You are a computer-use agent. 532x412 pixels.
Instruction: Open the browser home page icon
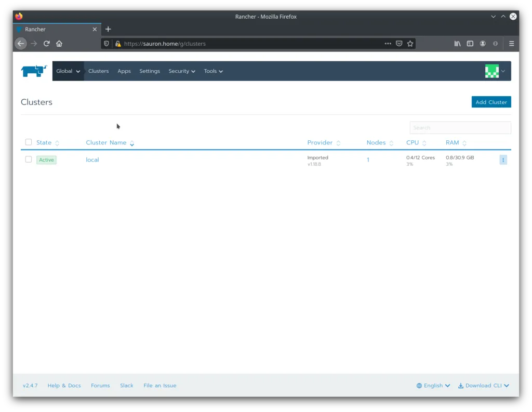pos(59,44)
